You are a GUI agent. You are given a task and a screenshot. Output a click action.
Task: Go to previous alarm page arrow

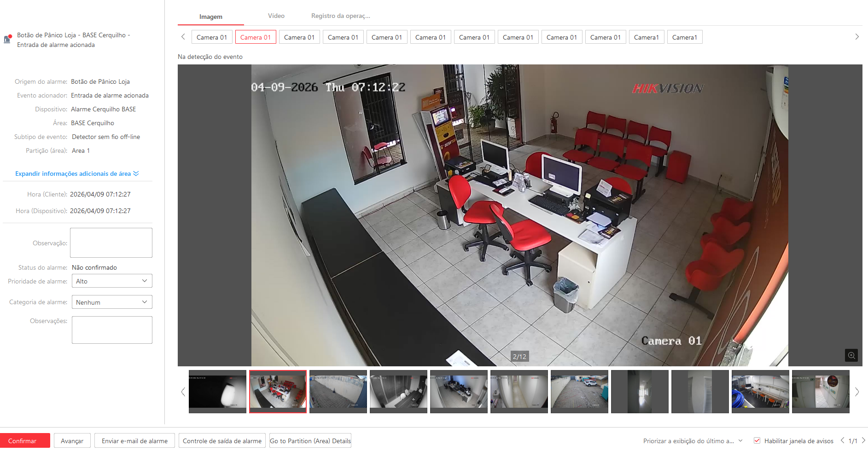click(842, 440)
